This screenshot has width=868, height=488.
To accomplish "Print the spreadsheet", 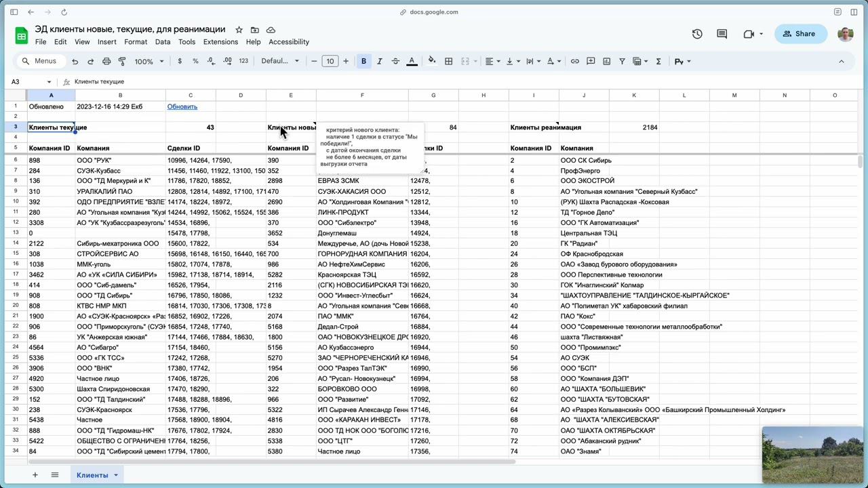I will coord(106,61).
